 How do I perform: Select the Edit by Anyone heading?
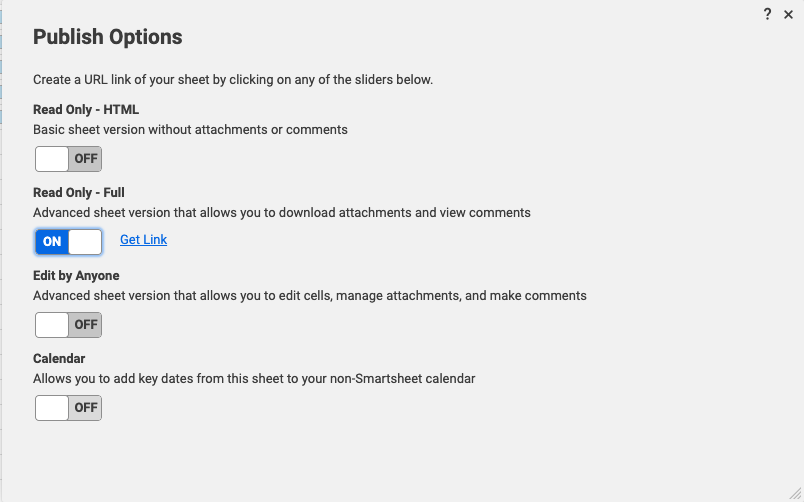coord(76,276)
